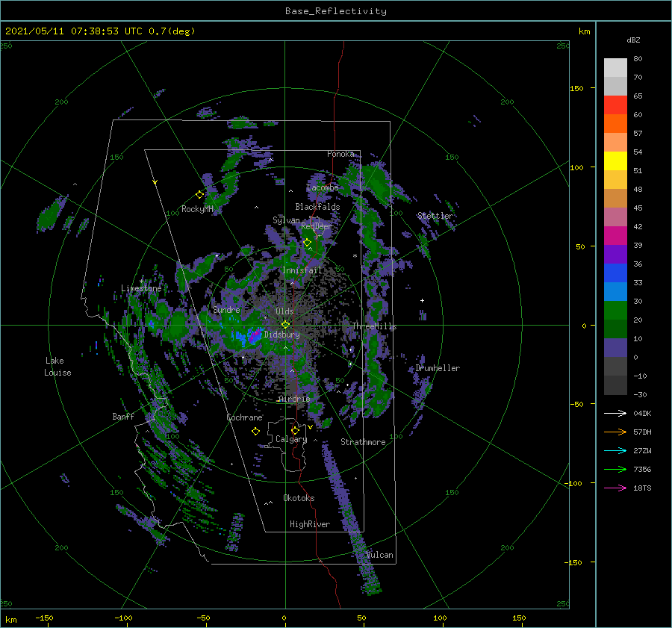Viewport: 672px width, 628px height.
Task: Click the Airdrie label
Action: pos(294,399)
